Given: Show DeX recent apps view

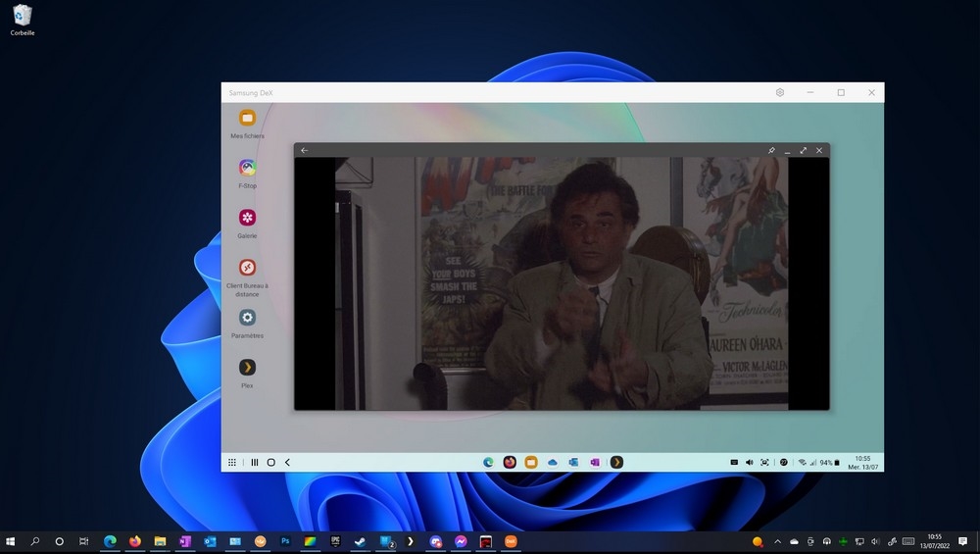Looking at the screenshot, I should click(254, 462).
